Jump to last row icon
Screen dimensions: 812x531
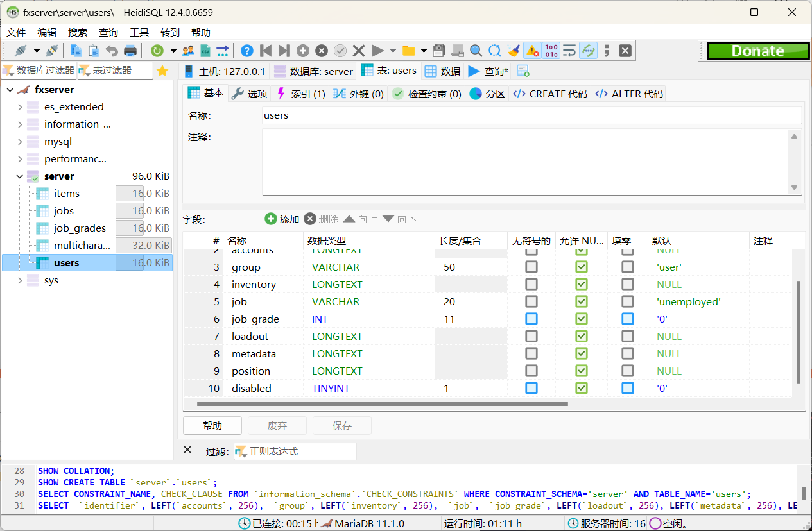284,51
